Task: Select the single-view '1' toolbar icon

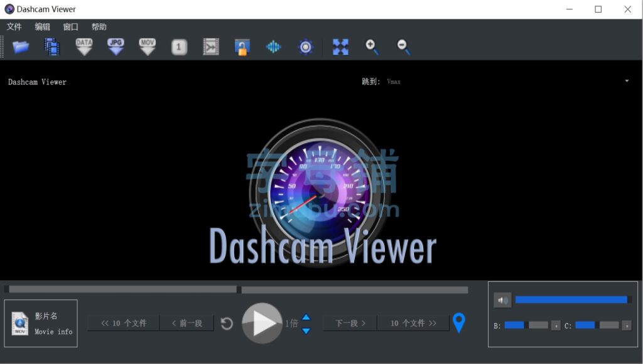Action: [x=179, y=47]
